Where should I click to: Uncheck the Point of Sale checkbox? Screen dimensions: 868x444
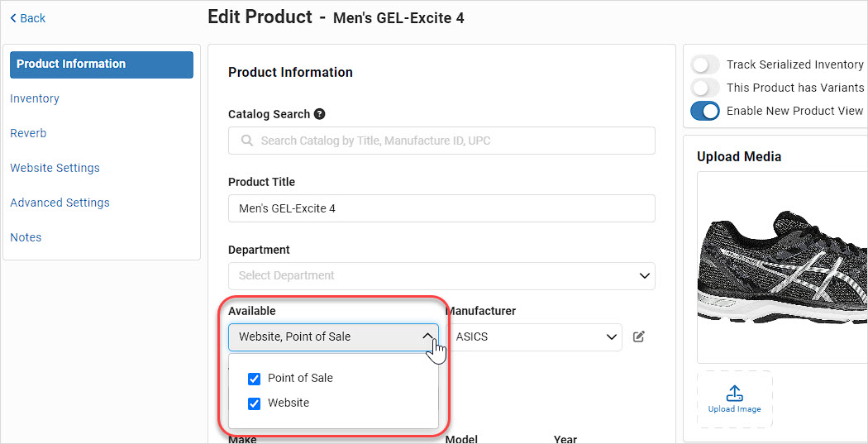tap(254, 379)
